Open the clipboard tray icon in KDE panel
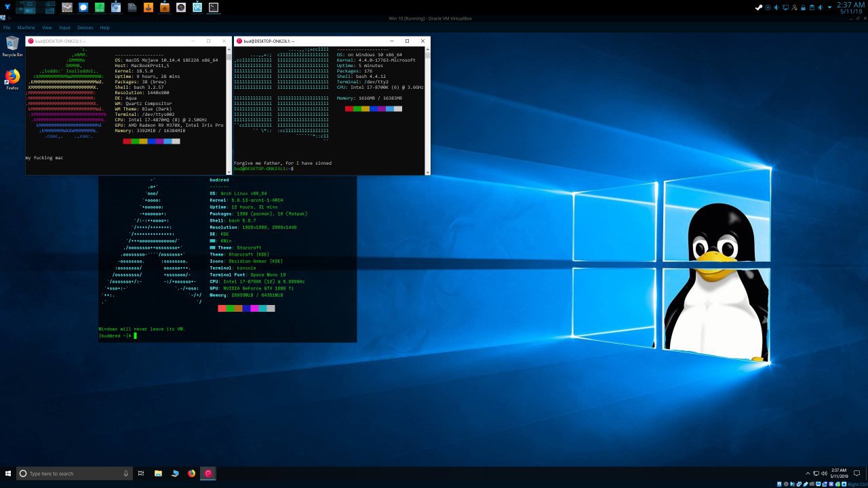This screenshot has height=488, width=868. (x=812, y=7)
